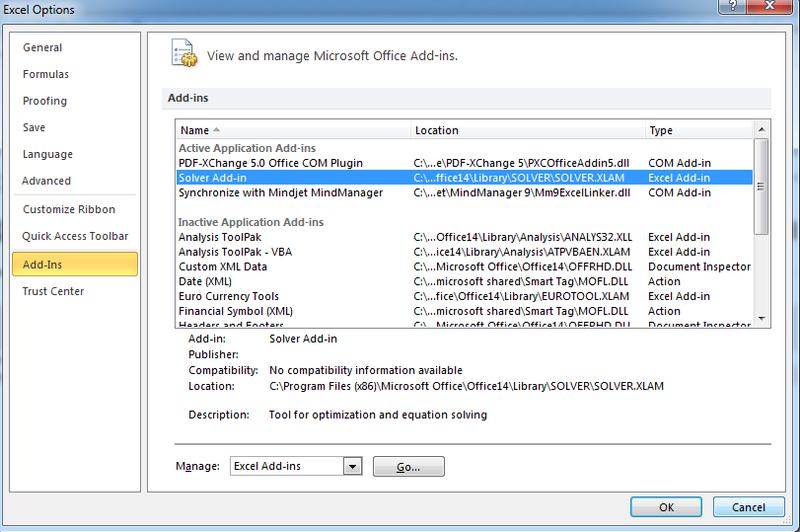Image resolution: width=800 pixels, height=532 pixels.
Task: Click the Cancel button
Action: click(x=748, y=507)
